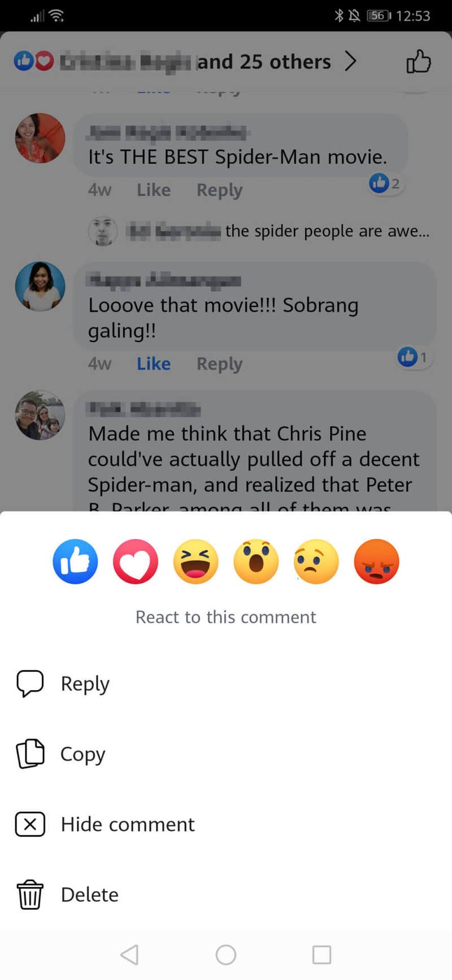
Task: View the 2 likes count bubble
Action: pyautogui.click(x=385, y=184)
